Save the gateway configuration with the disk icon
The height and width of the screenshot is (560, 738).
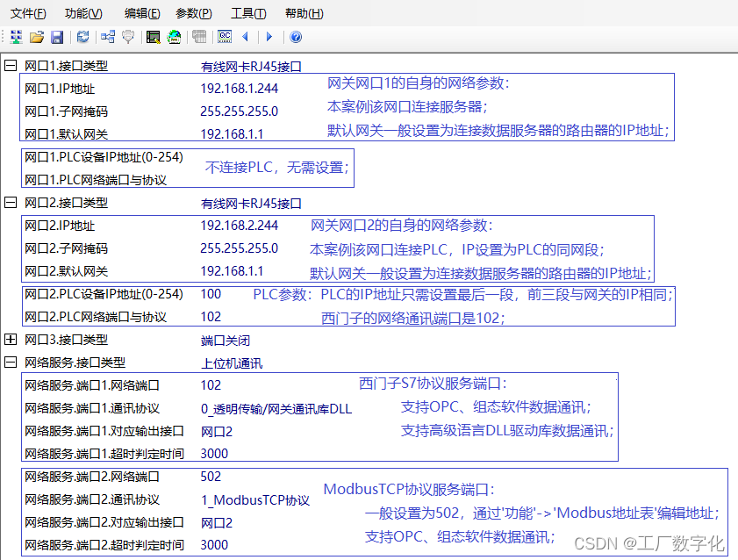click(x=58, y=37)
